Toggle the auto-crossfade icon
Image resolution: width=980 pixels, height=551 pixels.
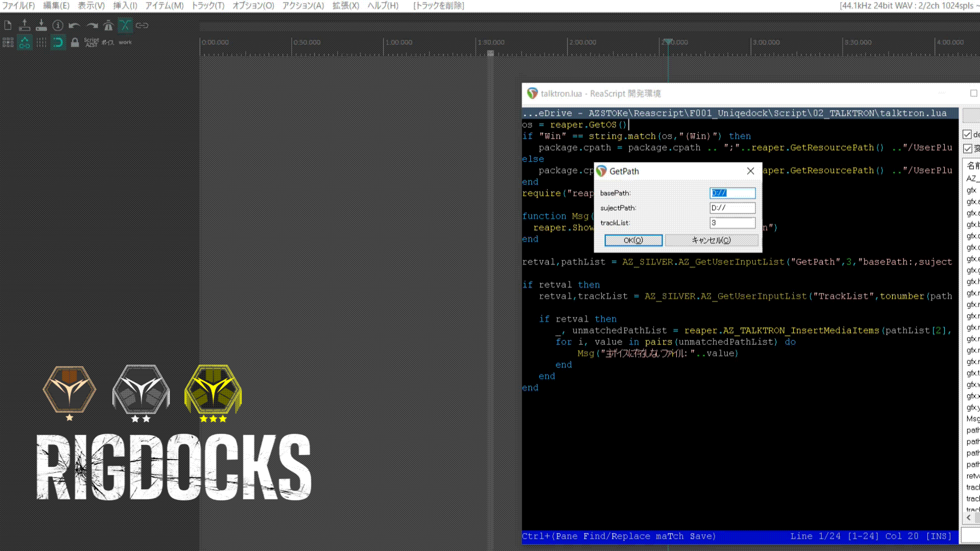tap(125, 26)
